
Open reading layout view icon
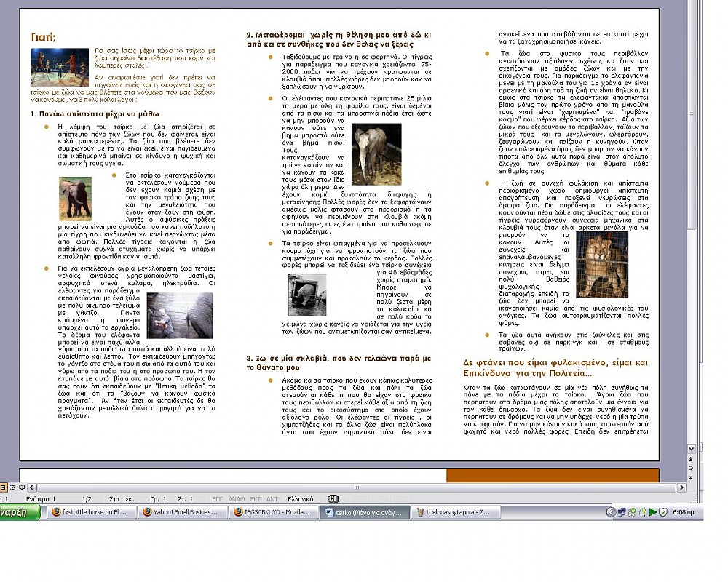coord(23,487)
